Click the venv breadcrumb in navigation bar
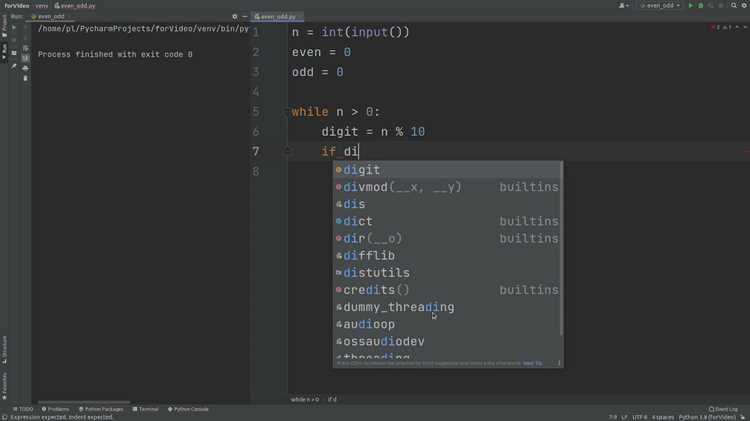This screenshot has width=750, height=421. (x=42, y=6)
